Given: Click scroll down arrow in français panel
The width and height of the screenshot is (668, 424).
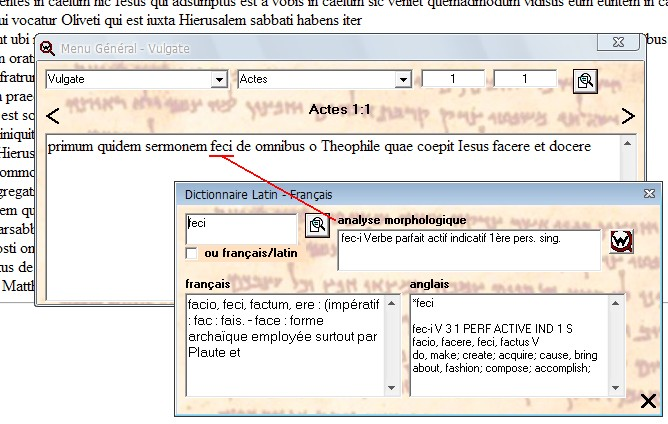Looking at the screenshot, I should click(x=392, y=388).
